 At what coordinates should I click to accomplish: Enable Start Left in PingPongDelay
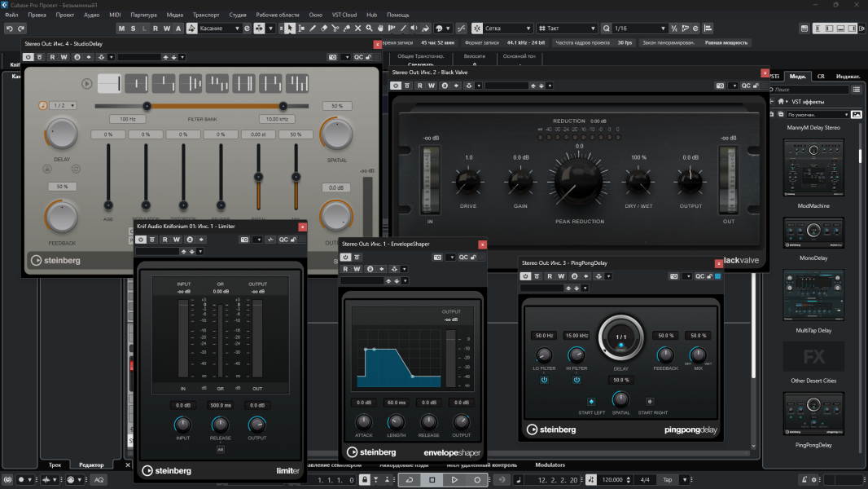coord(591,402)
